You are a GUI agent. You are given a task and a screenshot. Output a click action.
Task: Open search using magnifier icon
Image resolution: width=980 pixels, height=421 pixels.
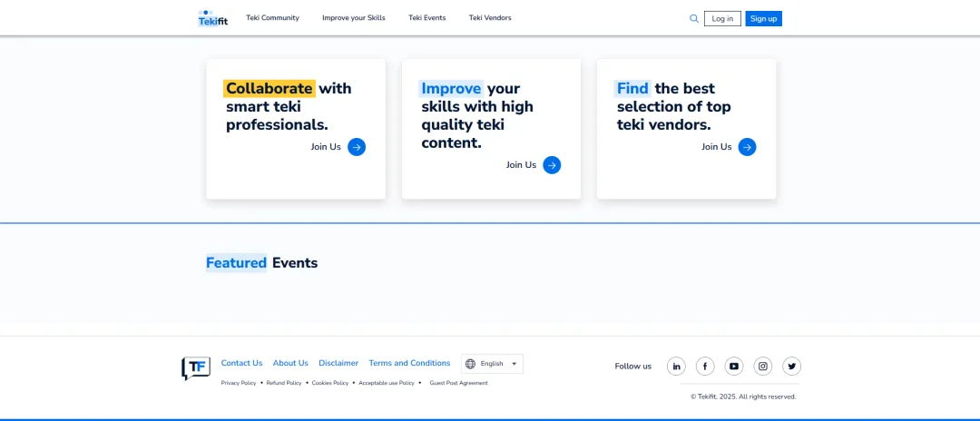click(694, 18)
